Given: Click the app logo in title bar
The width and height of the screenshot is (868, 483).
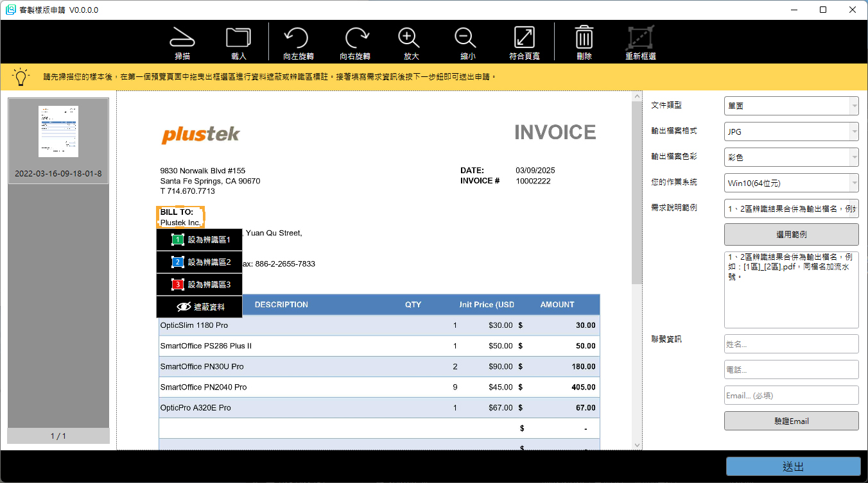Looking at the screenshot, I should click(x=11, y=10).
